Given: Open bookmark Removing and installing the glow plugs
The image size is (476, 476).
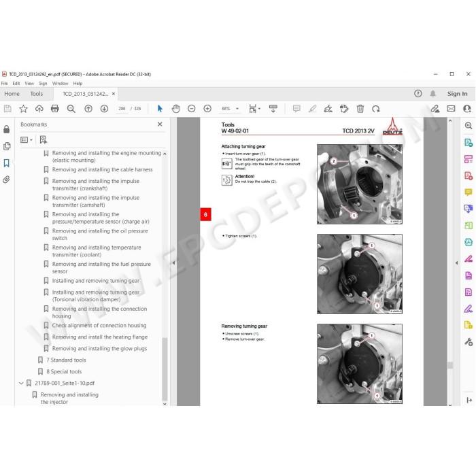Looking at the screenshot, I should [99, 348].
